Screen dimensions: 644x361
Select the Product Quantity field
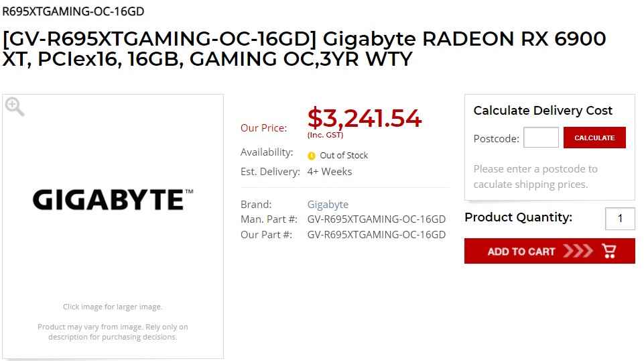620,218
